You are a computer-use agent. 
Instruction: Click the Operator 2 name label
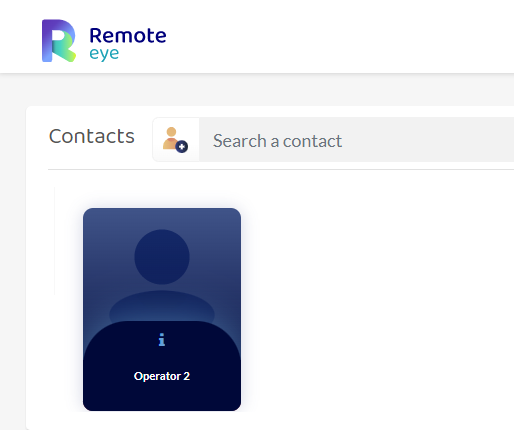pos(162,376)
